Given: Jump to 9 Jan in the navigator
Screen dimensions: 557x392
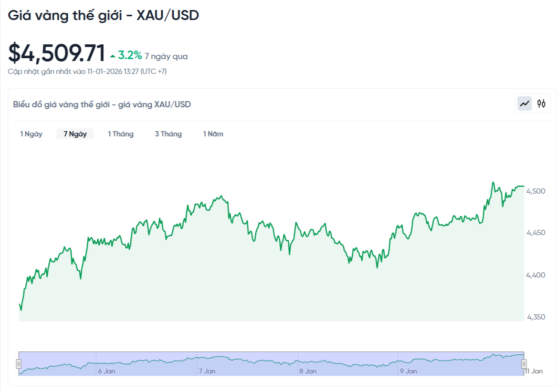Looking at the screenshot, I should coord(409,371).
